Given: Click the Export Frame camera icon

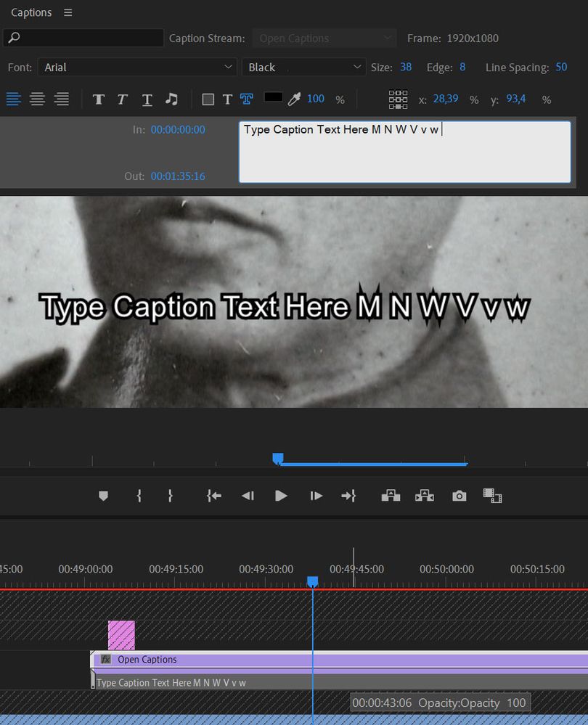Looking at the screenshot, I should click(x=458, y=496).
